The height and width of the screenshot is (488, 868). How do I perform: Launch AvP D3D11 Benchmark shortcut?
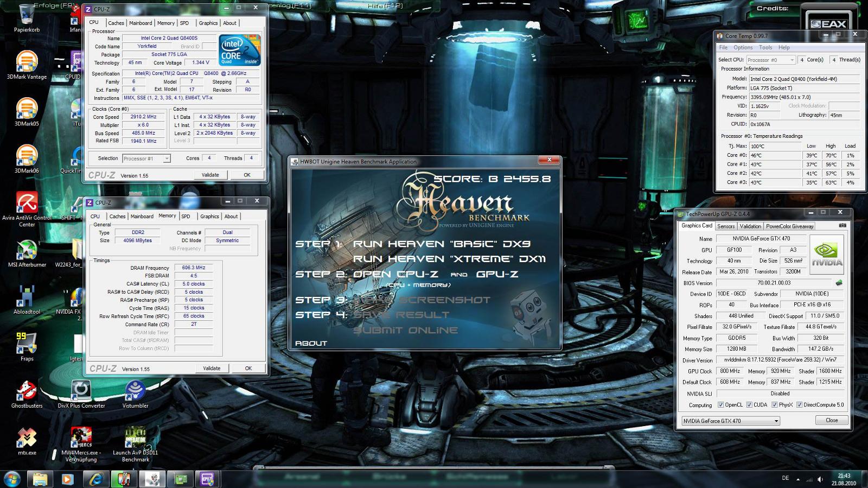tap(135, 444)
